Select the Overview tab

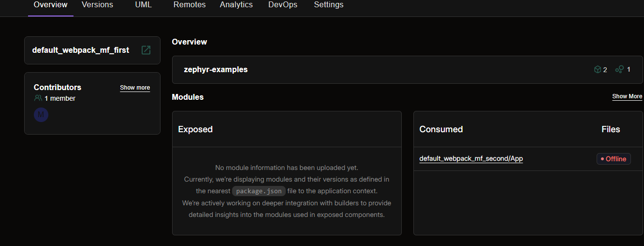(x=50, y=5)
